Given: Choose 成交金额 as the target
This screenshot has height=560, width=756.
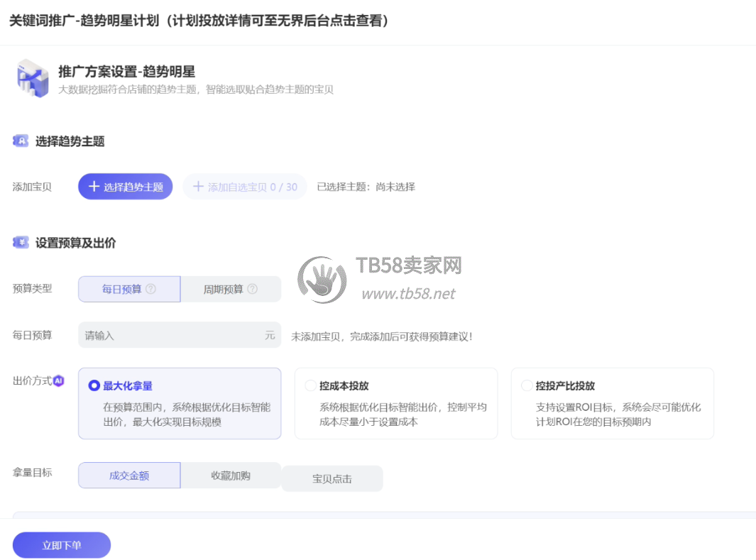Looking at the screenshot, I should point(128,476).
